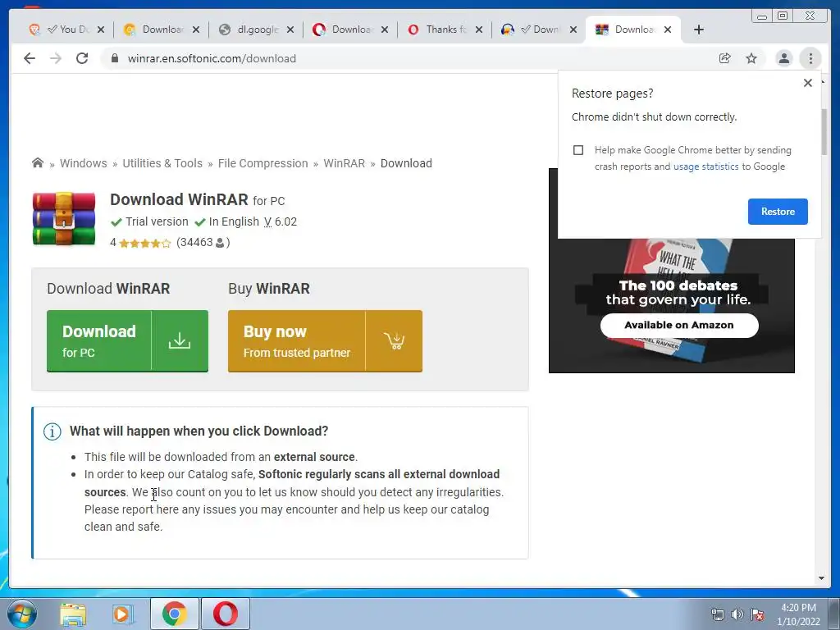Go to Softonic home icon
Image resolution: width=840 pixels, height=630 pixels.
coord(38,163)
